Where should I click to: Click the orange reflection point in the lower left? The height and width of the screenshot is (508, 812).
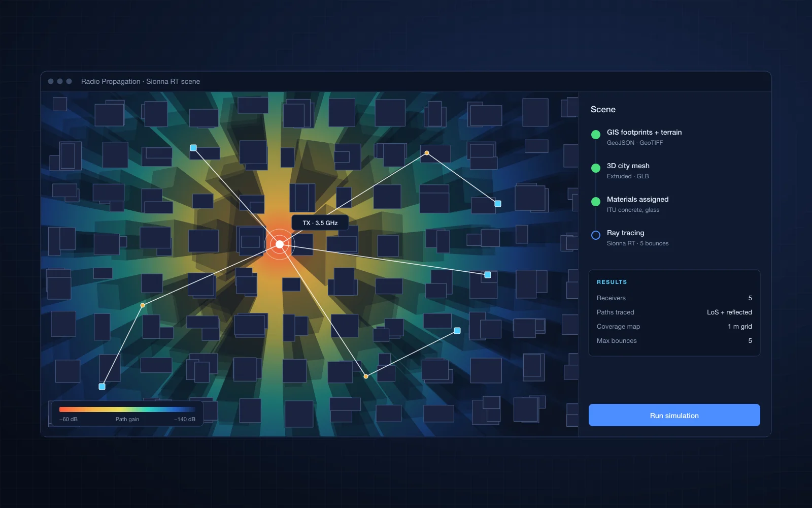tap(143, 305)
